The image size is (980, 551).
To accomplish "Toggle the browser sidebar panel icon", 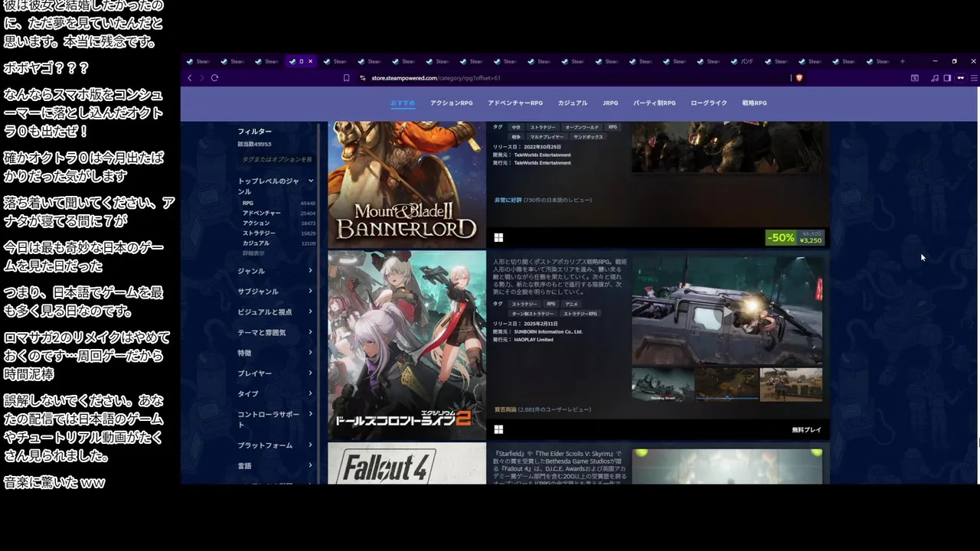I will coord(947,78).
